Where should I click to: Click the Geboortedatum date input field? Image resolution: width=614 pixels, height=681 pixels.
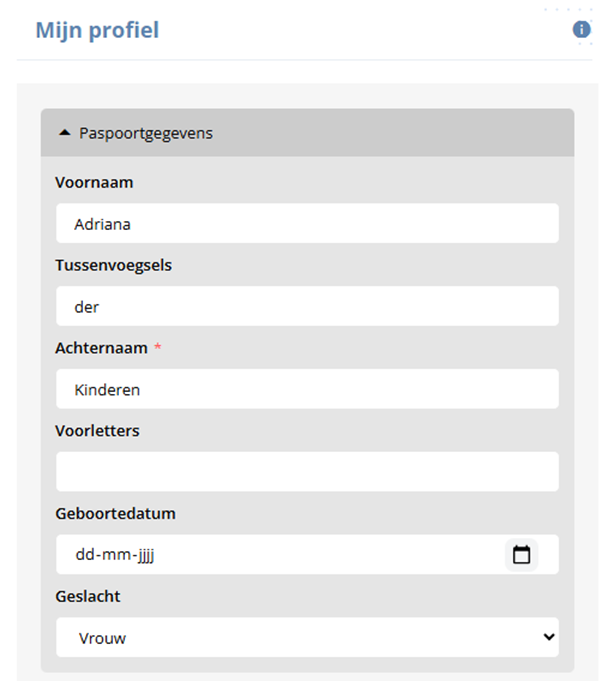click(x=280, y=555)
